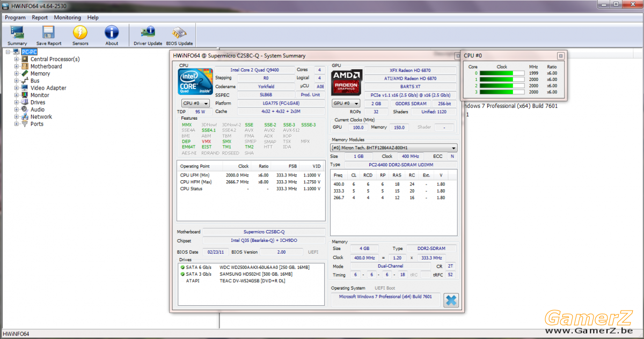Screen dimensions: 644x339
Task: Select the Network tree node
Action: click(41, 116)
